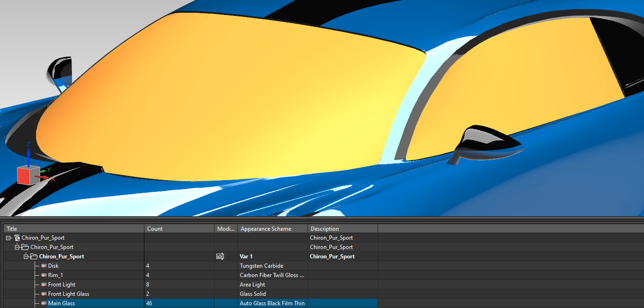Click the part icon beside Front Light Glass
This screenshot has width=644, height=308.
coord(43,294)
